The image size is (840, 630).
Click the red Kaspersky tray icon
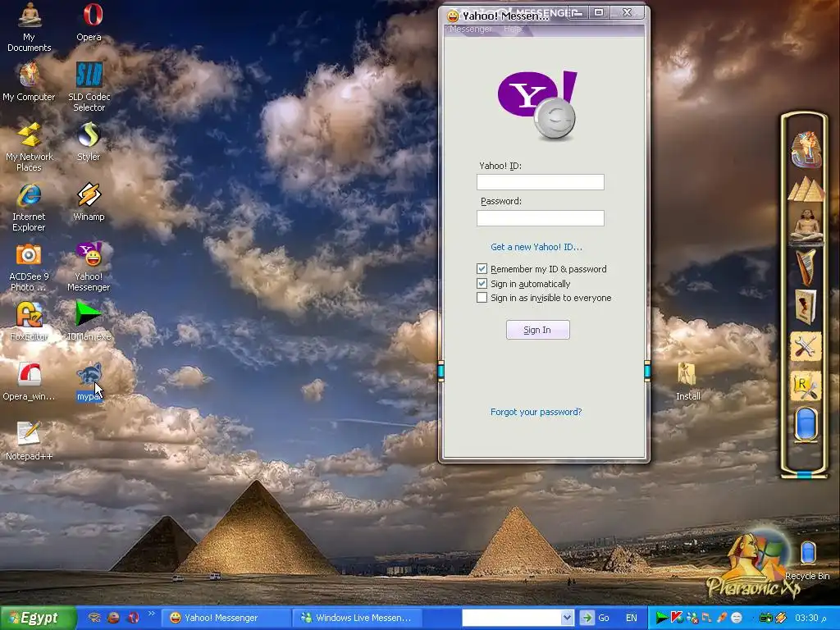677,618
